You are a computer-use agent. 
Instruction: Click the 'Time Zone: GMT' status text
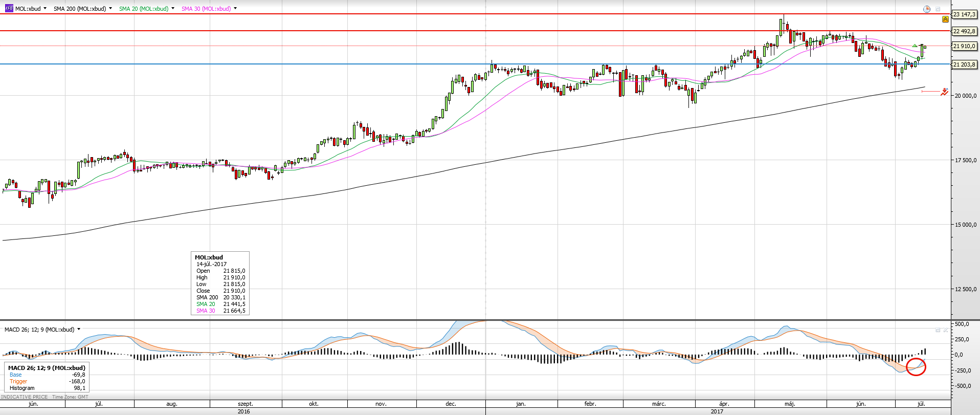coord(70,397)
